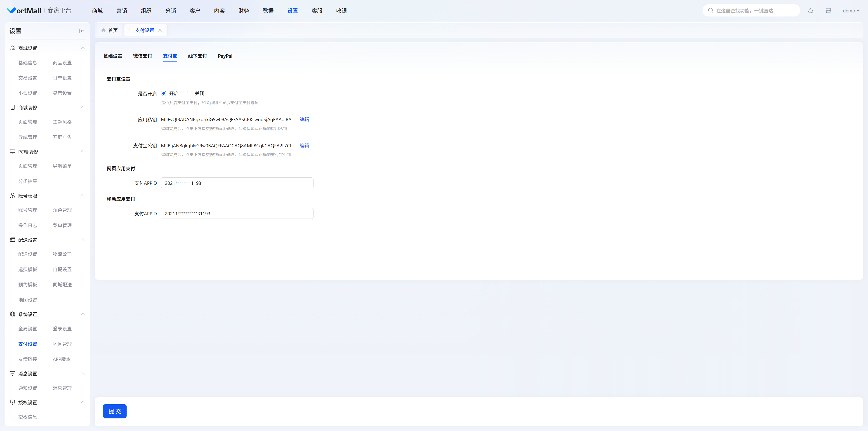Click 编辑 link for 应用私钥

(304, 119)
